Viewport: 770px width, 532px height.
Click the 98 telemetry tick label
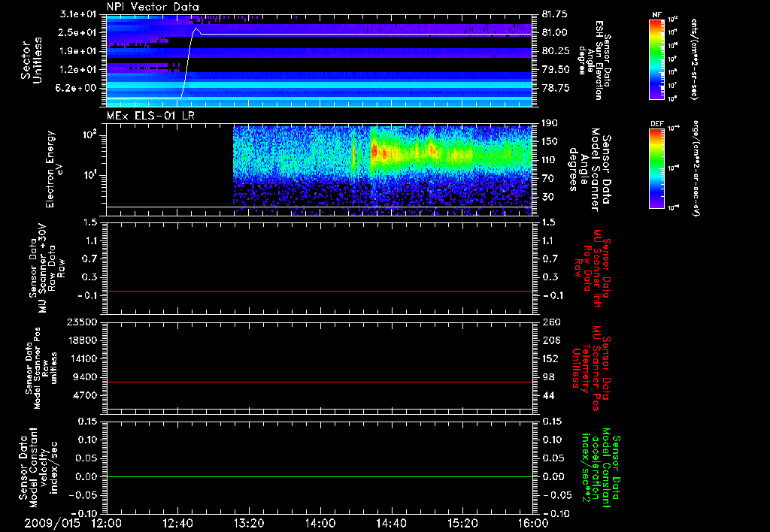pos(547,377)
